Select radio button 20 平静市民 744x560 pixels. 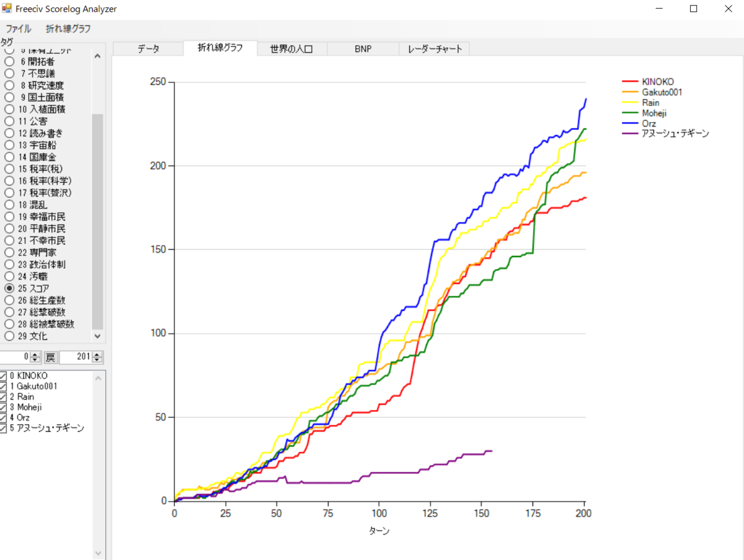9,229
